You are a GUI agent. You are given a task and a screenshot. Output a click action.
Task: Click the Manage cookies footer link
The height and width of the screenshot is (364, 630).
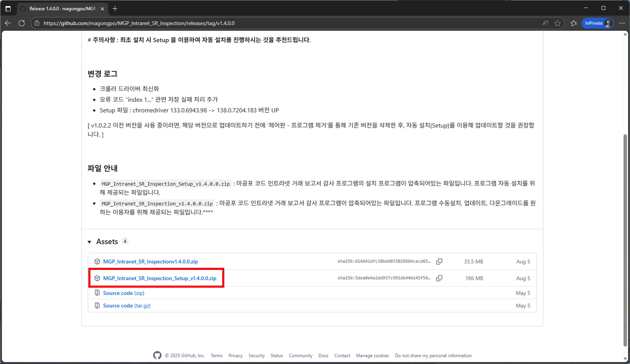point(372,355)
